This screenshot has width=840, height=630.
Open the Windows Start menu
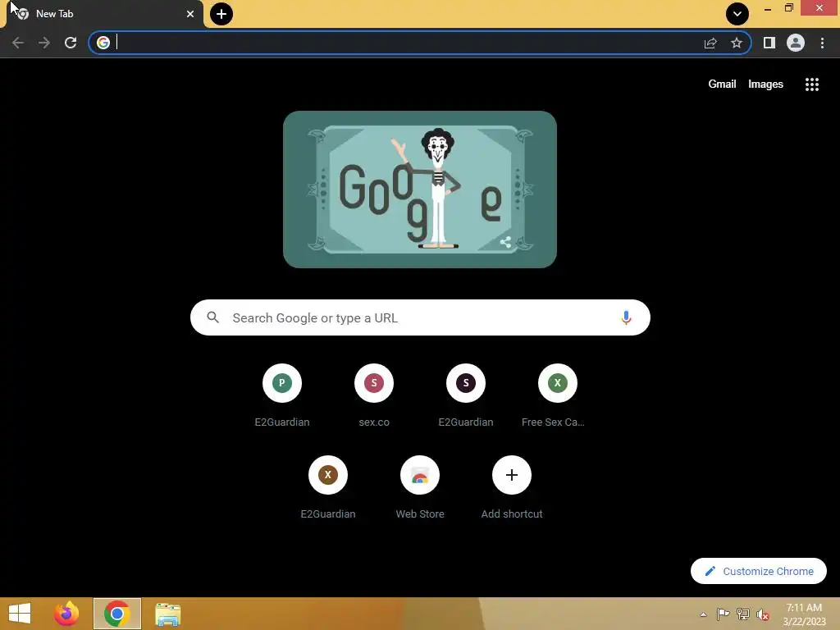20,614
